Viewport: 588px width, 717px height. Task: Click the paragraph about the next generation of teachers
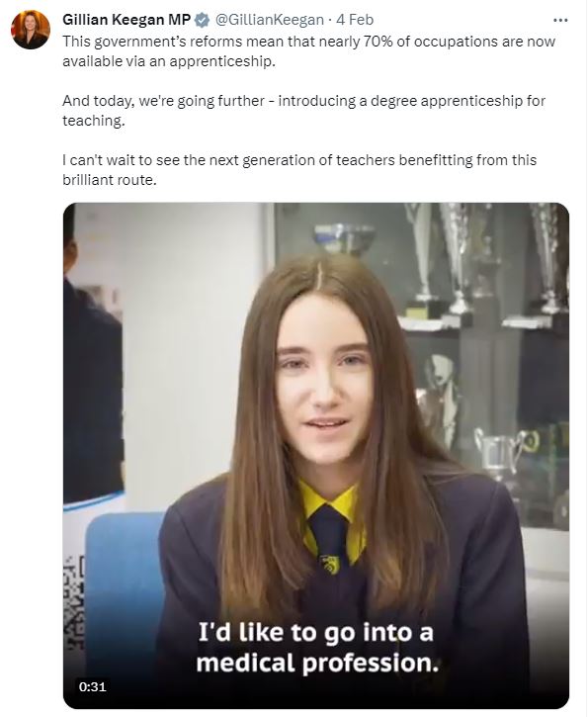click(x=299, y=170)
